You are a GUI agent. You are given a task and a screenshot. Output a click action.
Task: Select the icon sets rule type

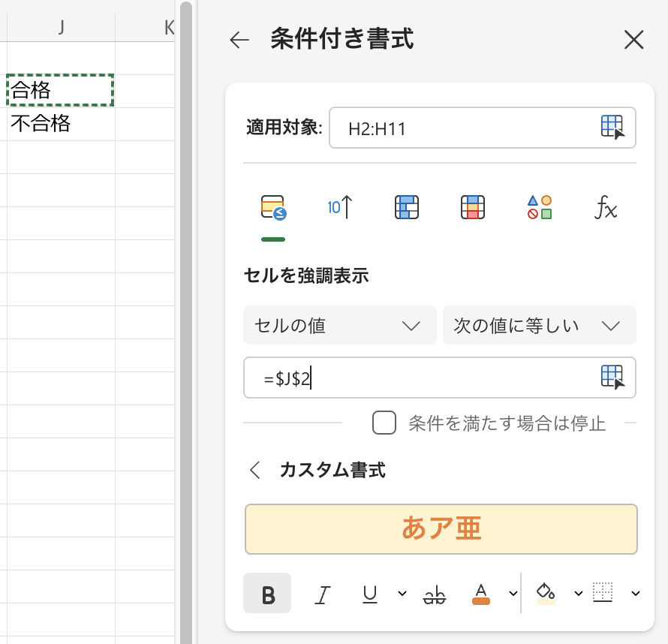(539, 207)
